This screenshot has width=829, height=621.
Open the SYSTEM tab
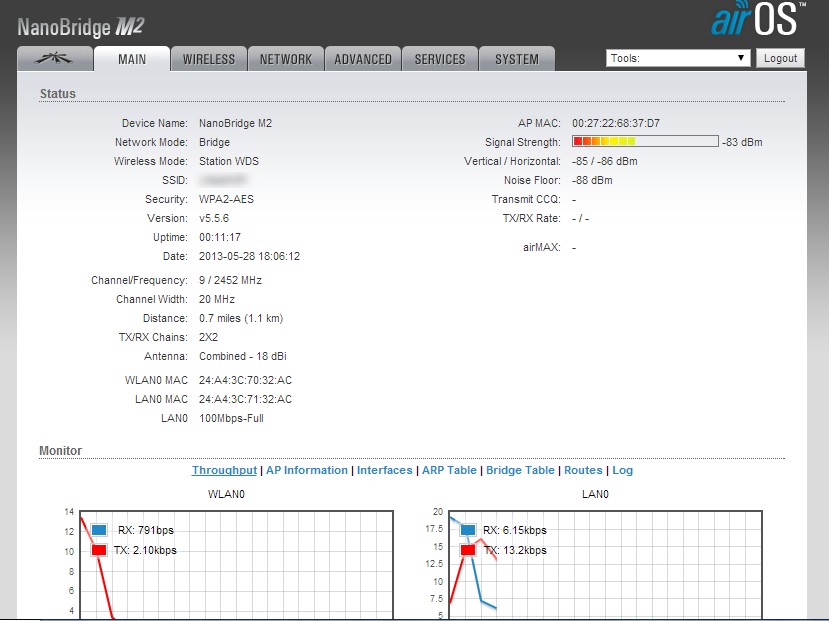[x=516, y=59]
